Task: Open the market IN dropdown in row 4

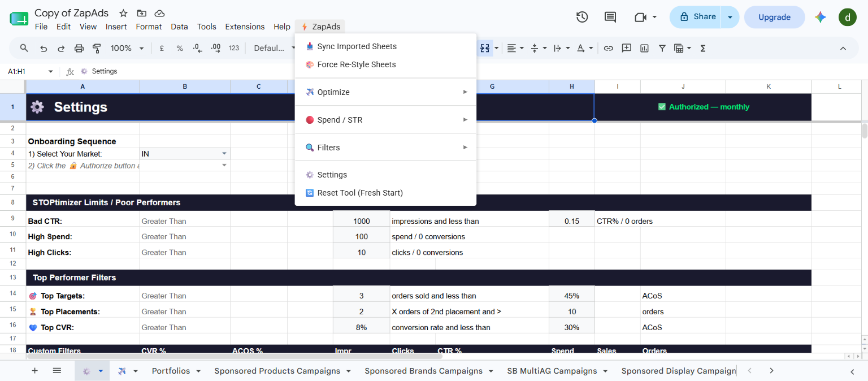Action: click(x=224, y=154)
